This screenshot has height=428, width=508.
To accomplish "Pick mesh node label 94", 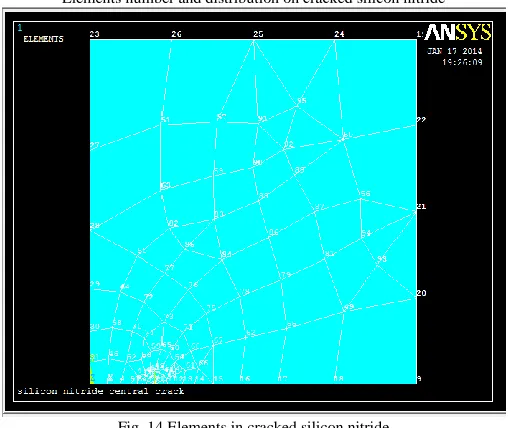I will (227, 254).
